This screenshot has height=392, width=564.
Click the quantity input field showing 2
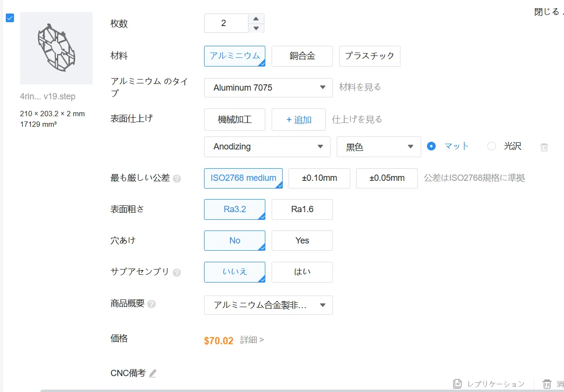226,23
